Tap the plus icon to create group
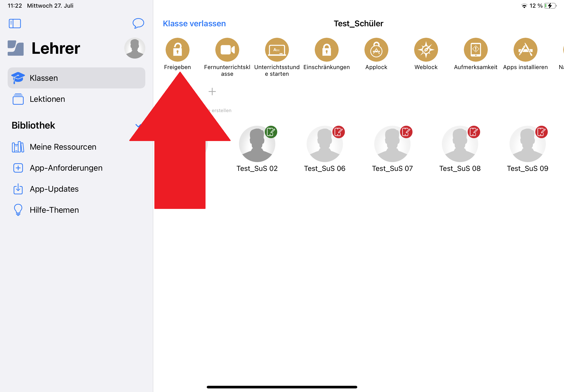 212,92
